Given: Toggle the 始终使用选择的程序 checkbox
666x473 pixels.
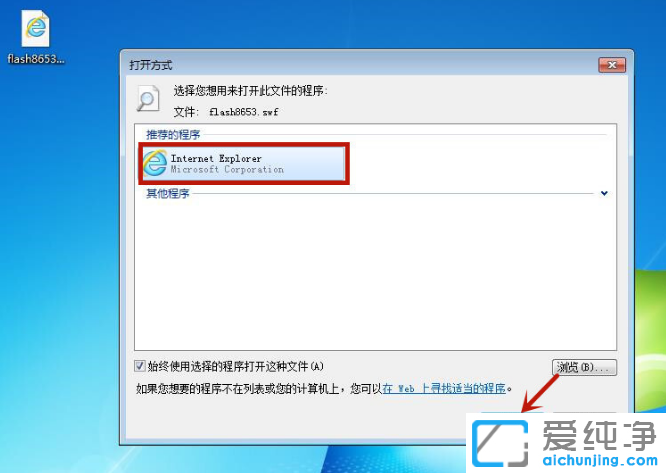Looking at the screenshot, I should (139, 366).
